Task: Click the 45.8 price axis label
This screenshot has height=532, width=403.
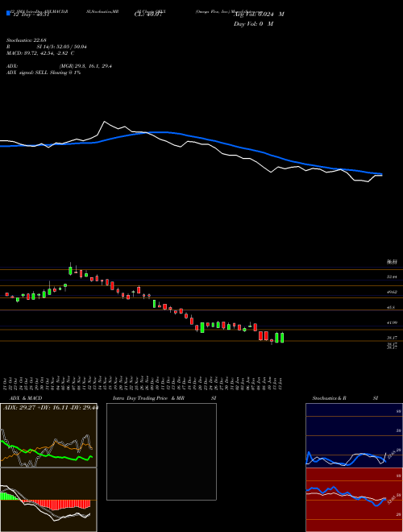Action: coord(391,307)
